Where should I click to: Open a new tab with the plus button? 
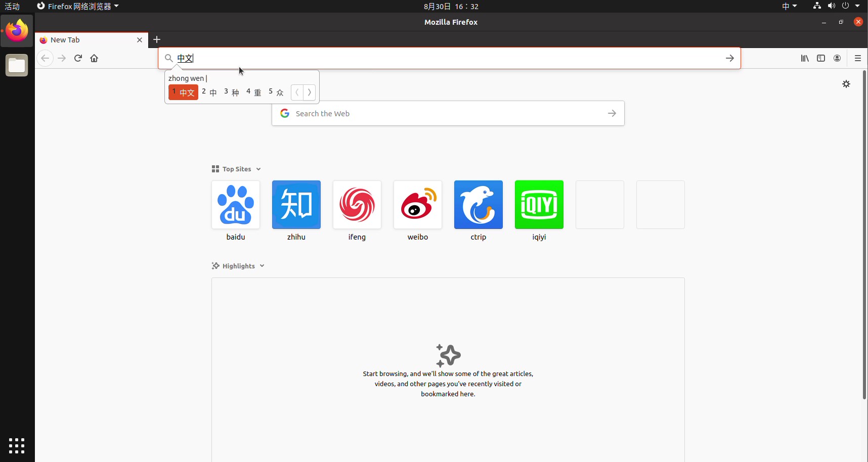pyautogui.click(x=157, y=39)
